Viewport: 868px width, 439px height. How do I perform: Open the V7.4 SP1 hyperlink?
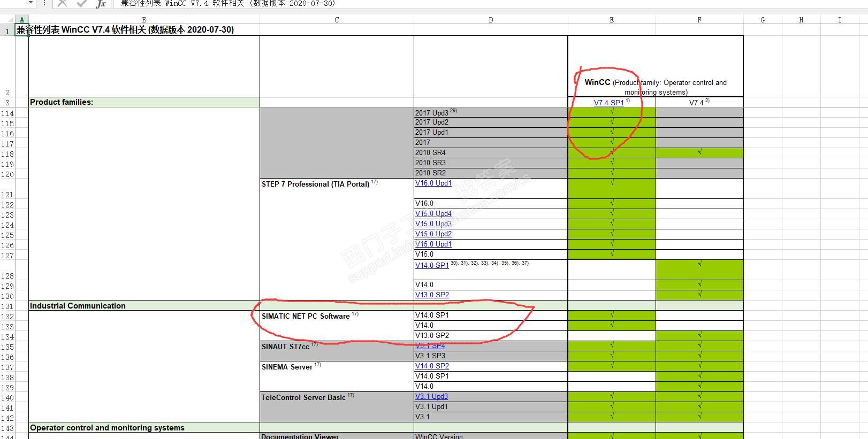tap(608, 103)
